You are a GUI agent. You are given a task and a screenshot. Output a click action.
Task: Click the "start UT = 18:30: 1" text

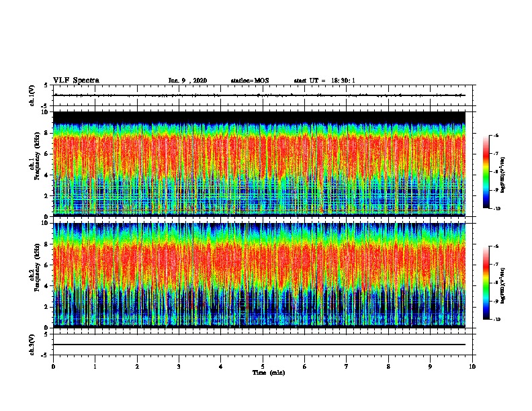pyautogui.click(x=324, y=81)
